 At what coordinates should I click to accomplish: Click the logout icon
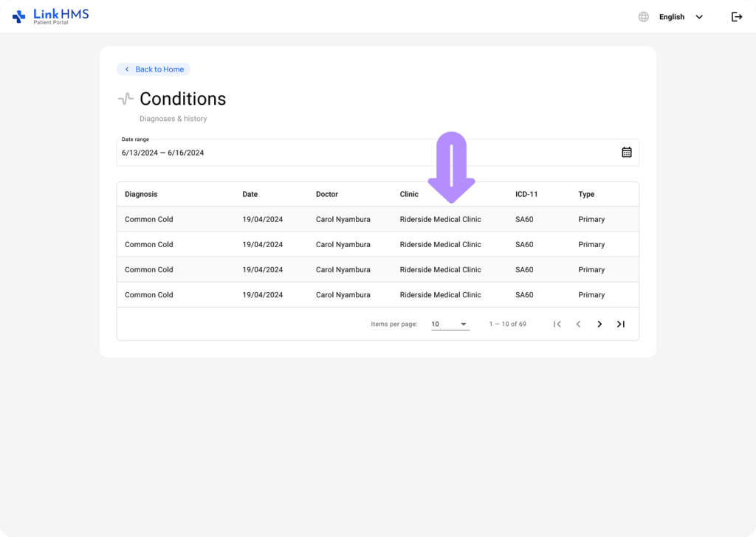tap(736, 17)
